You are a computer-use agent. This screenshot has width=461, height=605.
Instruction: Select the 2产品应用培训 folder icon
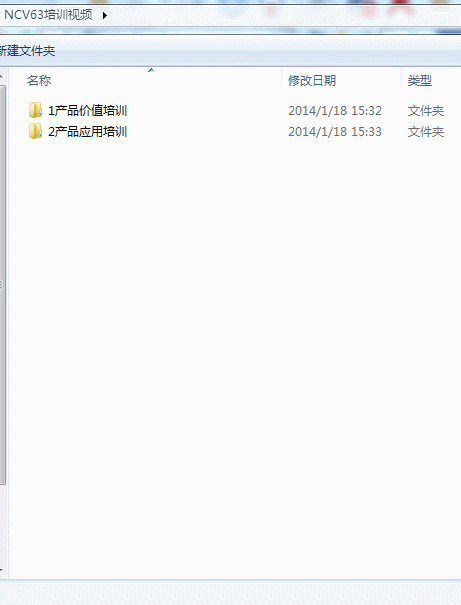point(35,132)
